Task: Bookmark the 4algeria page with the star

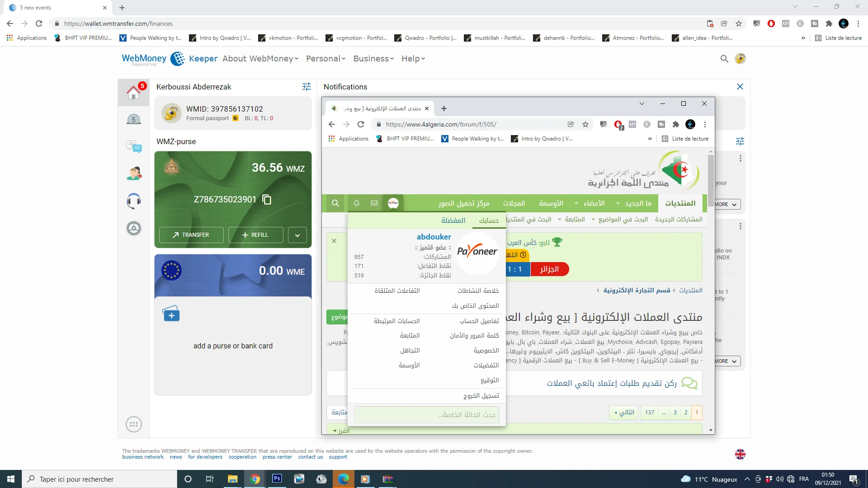Action: (x=585, y=124)
